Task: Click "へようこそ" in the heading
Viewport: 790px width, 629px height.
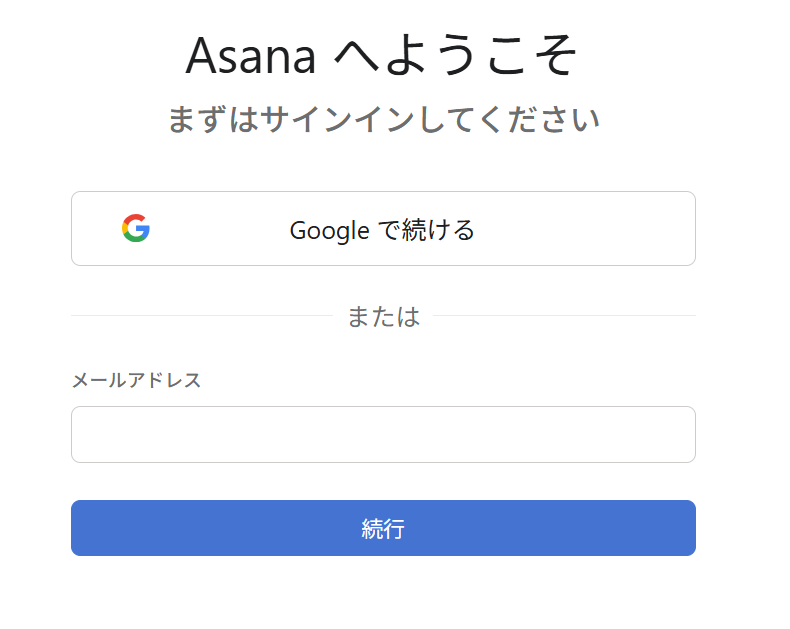Action: (455, 56)
